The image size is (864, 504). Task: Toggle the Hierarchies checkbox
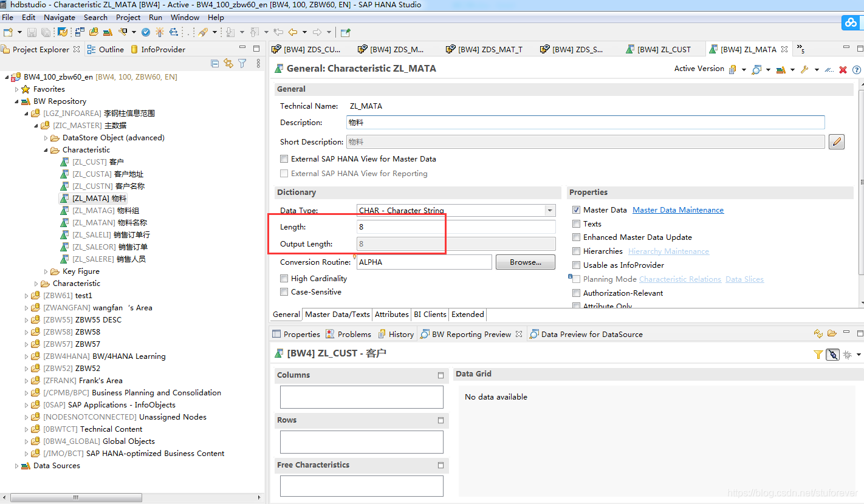[x=576, y=251]
